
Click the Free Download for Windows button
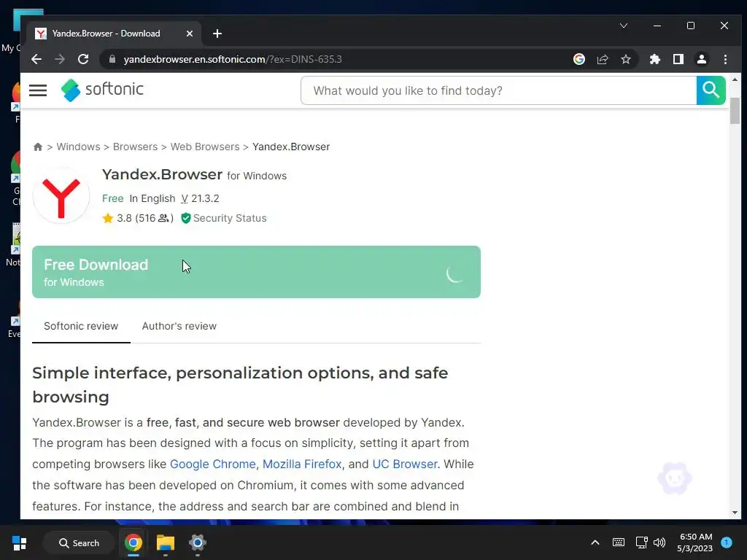pyautogui.click(x=256, y=272)
